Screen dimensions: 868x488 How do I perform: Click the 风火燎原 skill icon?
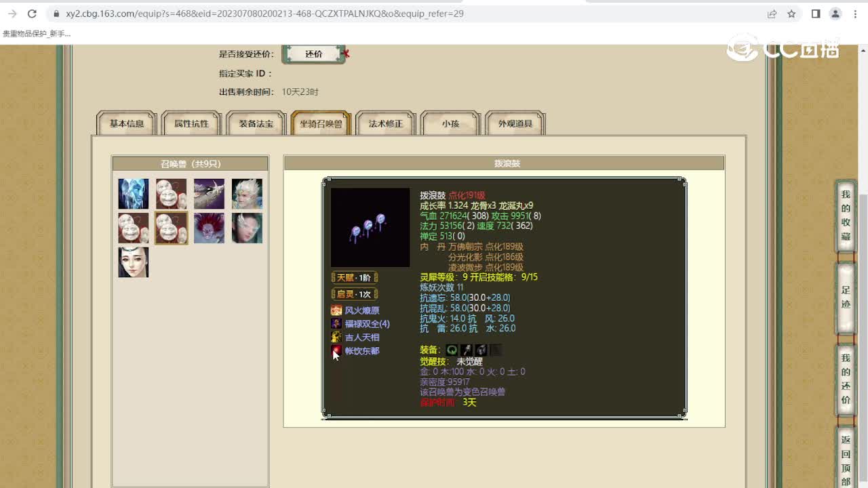(x=336, y=310)
